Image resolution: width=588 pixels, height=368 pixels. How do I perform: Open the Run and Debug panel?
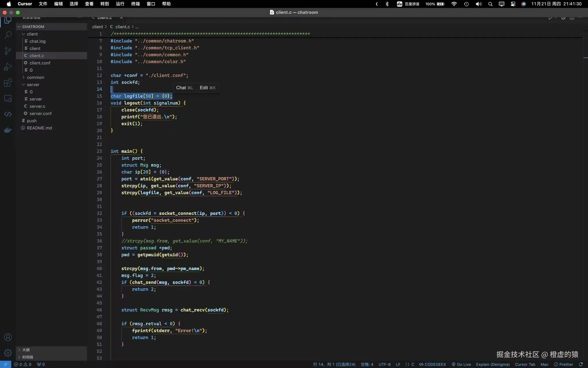8,66
